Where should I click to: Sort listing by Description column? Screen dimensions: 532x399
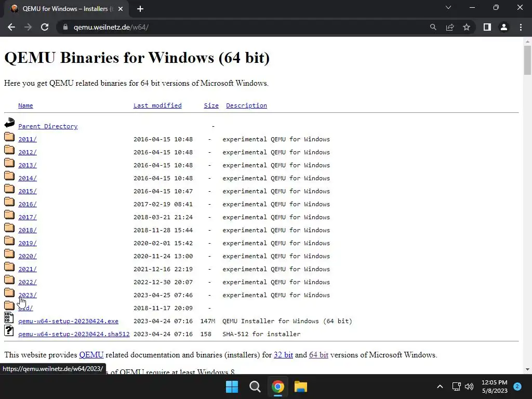246,105
